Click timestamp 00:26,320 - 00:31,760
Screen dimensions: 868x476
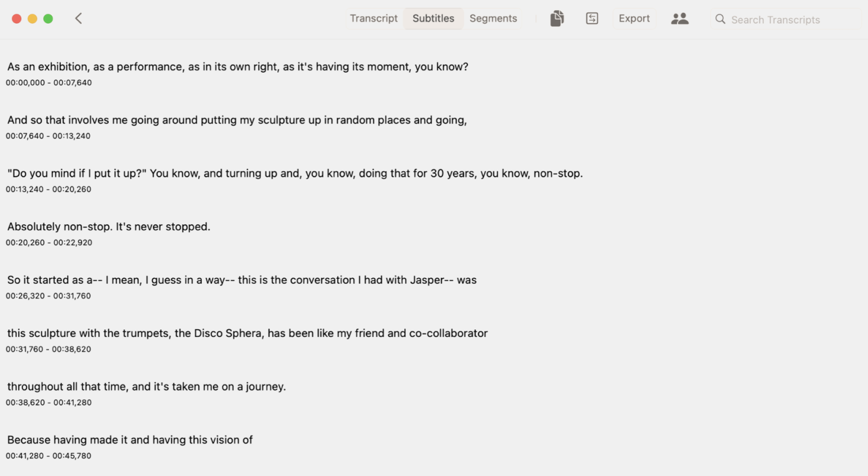[48, 296]
